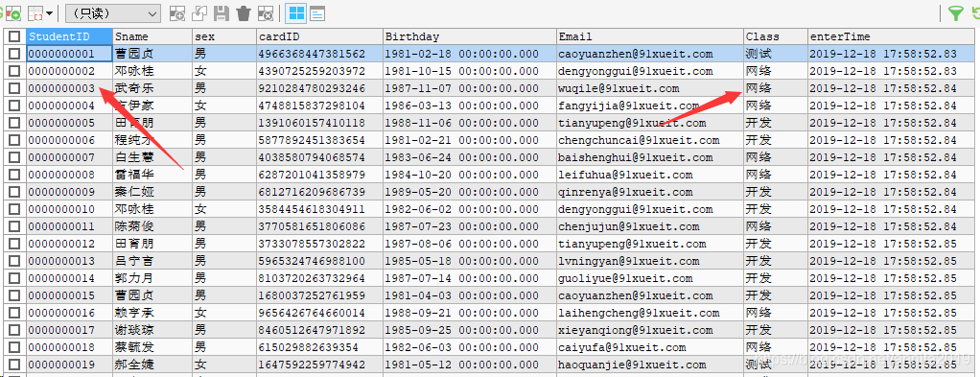This screenshot has height=377, width=980.
Task: Select birthday cell 1982-06-02 00:00:00.000
Action: tap(469, 209)
